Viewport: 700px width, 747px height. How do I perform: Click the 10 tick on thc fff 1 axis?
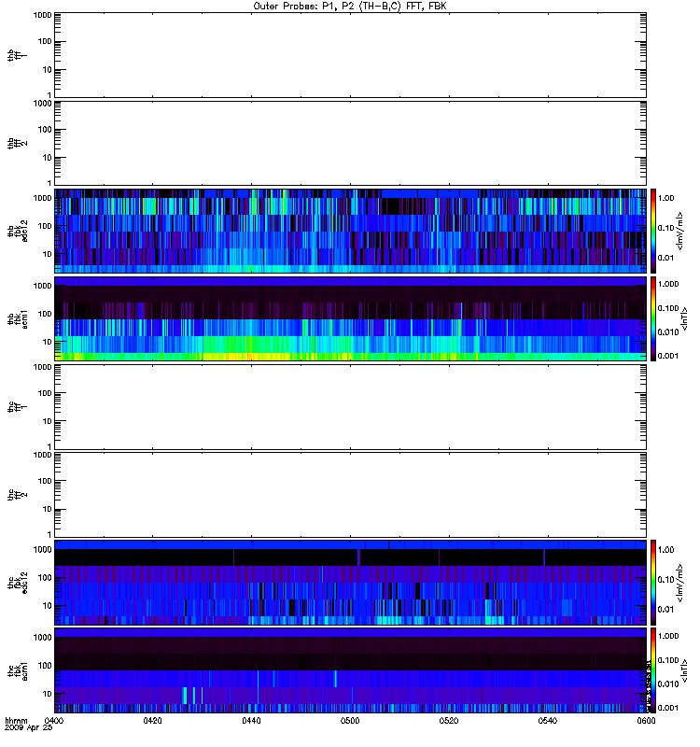pos(47,421)
